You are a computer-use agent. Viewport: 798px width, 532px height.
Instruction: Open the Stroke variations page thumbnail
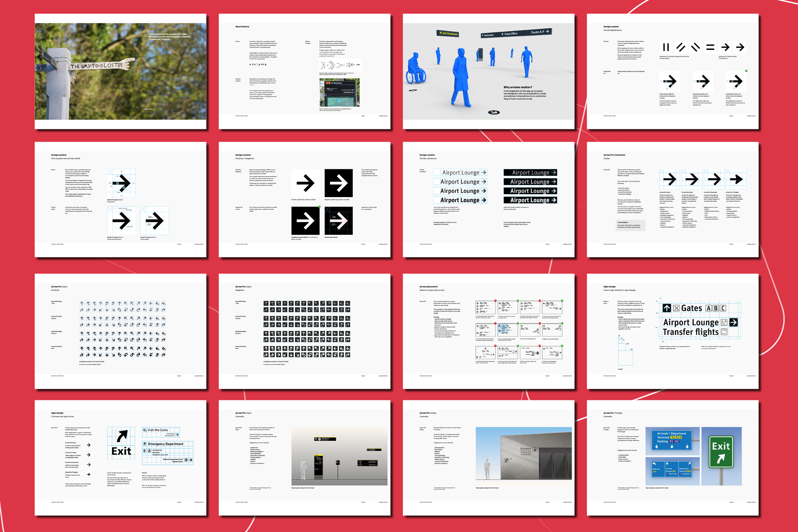click(488, 199)
